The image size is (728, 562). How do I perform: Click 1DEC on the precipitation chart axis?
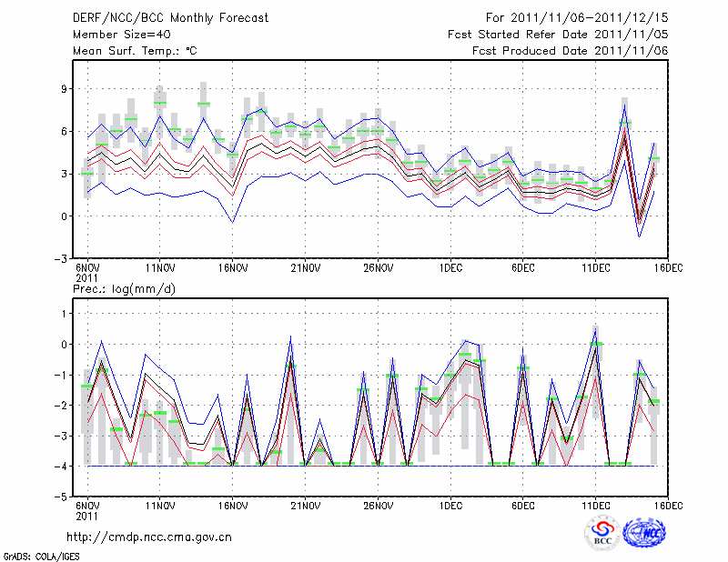click(x=450, y=506)
